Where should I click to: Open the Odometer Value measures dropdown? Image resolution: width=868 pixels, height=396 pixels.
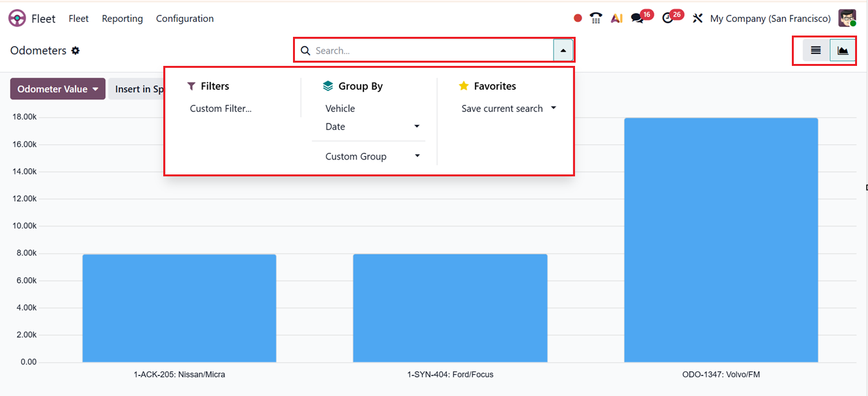[57, 89]
